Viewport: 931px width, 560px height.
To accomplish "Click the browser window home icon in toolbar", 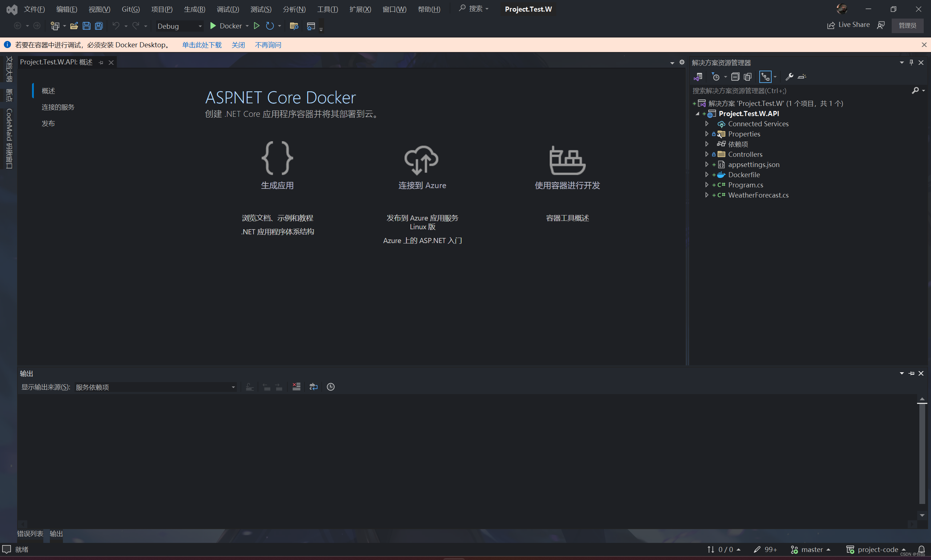I will 311,26.
